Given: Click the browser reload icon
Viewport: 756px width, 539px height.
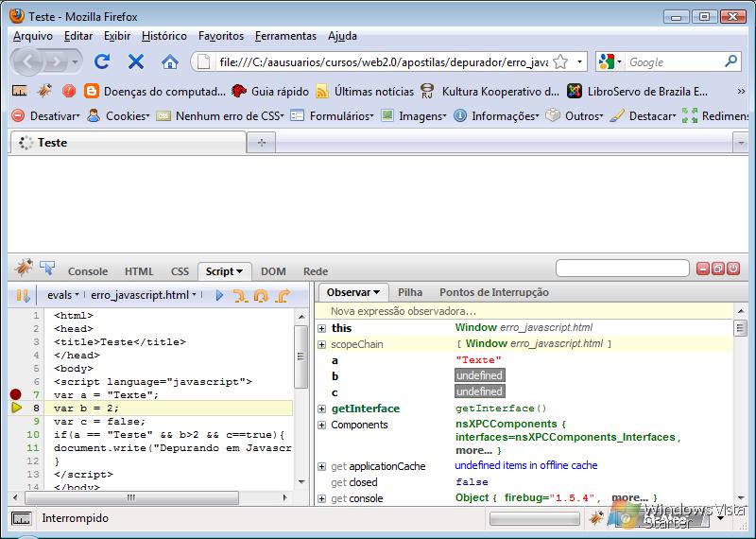Looking at the screenshot, I should [102, 61].
